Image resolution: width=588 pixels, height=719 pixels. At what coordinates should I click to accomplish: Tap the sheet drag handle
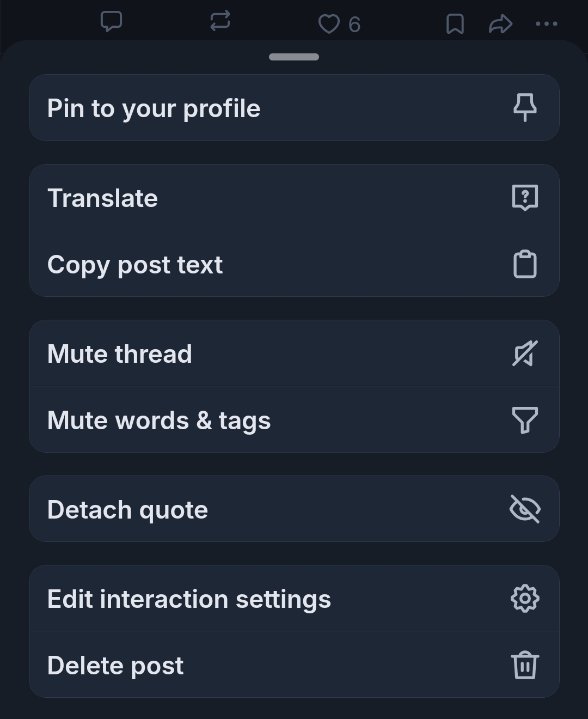(x=294, y=57)
